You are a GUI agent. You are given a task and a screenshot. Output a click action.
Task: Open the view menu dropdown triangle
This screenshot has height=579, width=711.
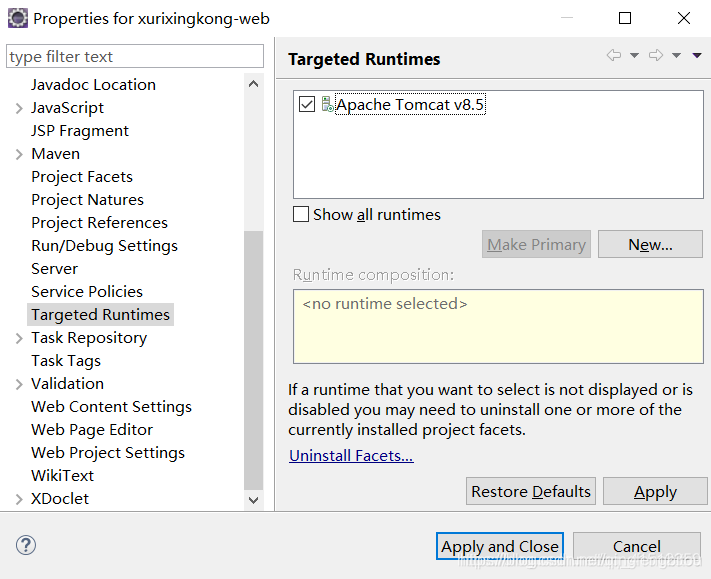[697, 55]
